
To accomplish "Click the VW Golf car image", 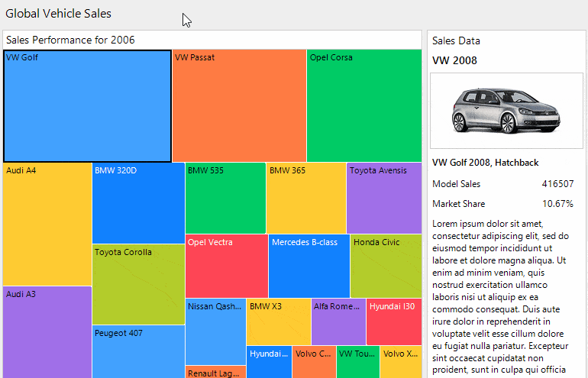I will (506, 111).
